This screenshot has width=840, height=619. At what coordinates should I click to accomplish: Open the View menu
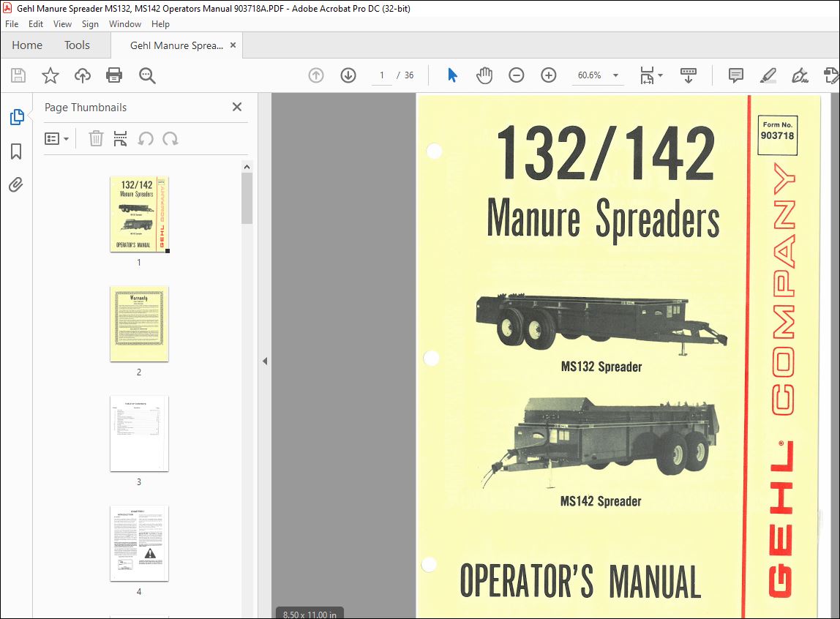point(62,24)
